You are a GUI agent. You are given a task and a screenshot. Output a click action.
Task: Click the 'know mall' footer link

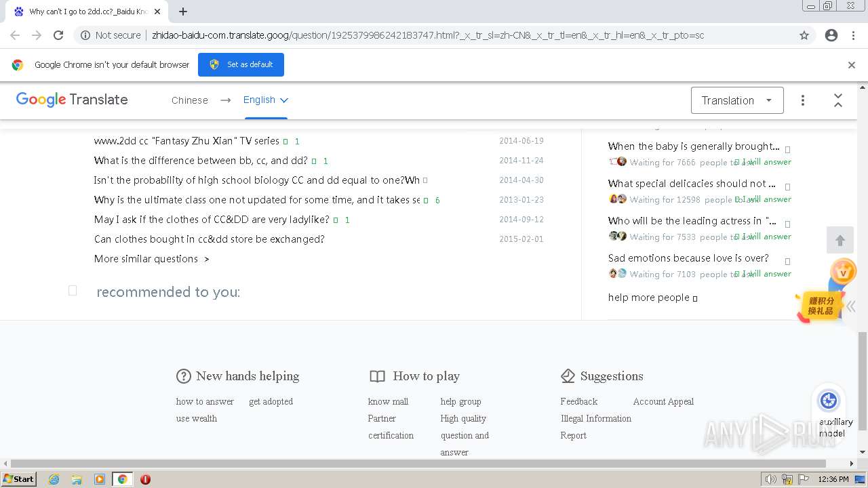point(388,401)
